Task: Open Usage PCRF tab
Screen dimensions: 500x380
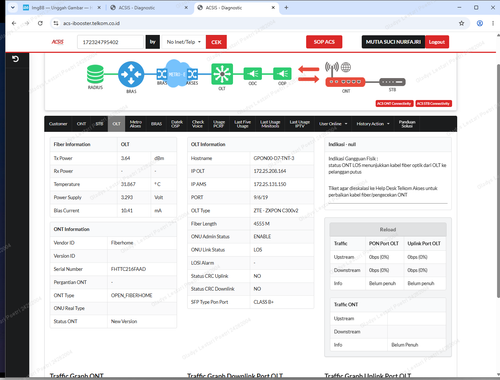Action: point(219,124)
